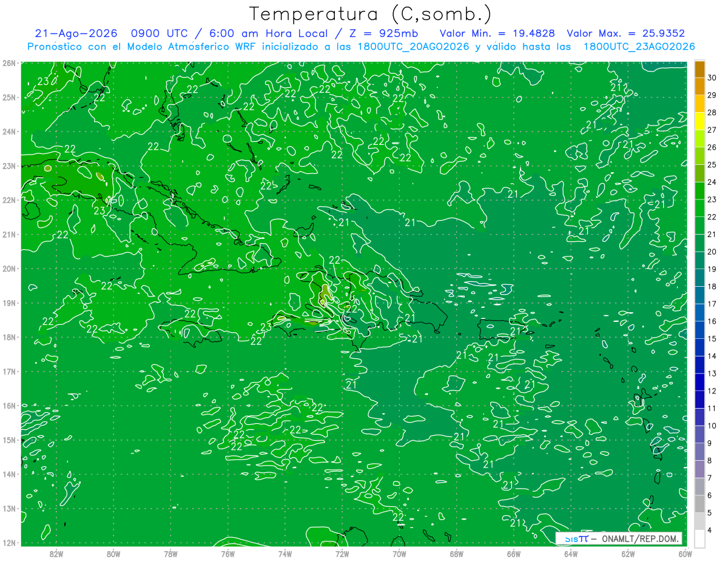Click the "78W" longitude label

tap(170, 553)
